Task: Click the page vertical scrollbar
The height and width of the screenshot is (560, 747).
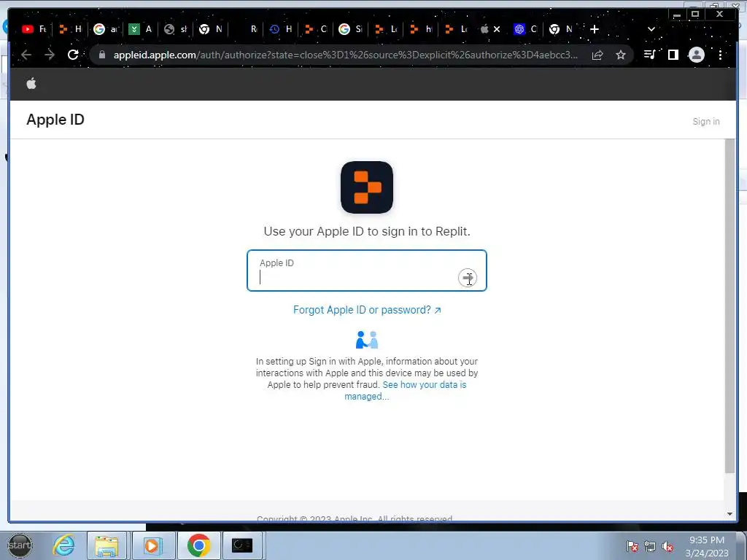Action: [x=729, y=306]
